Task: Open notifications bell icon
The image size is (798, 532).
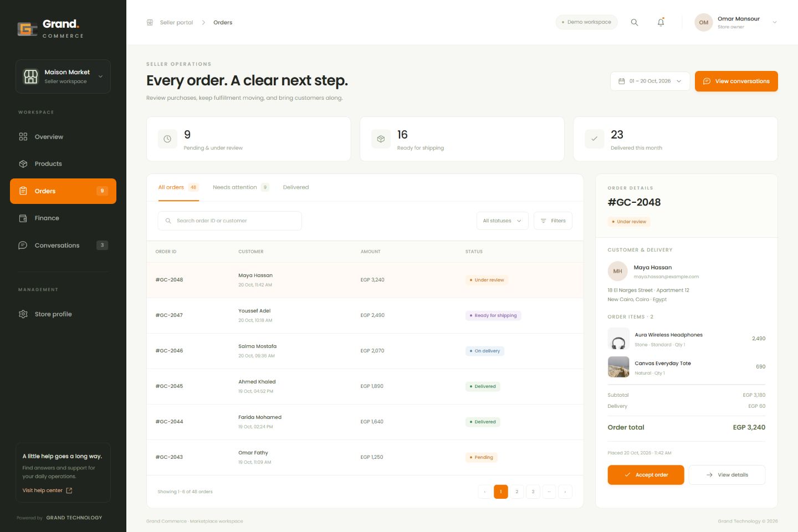Action: click(x=661, y=23)
